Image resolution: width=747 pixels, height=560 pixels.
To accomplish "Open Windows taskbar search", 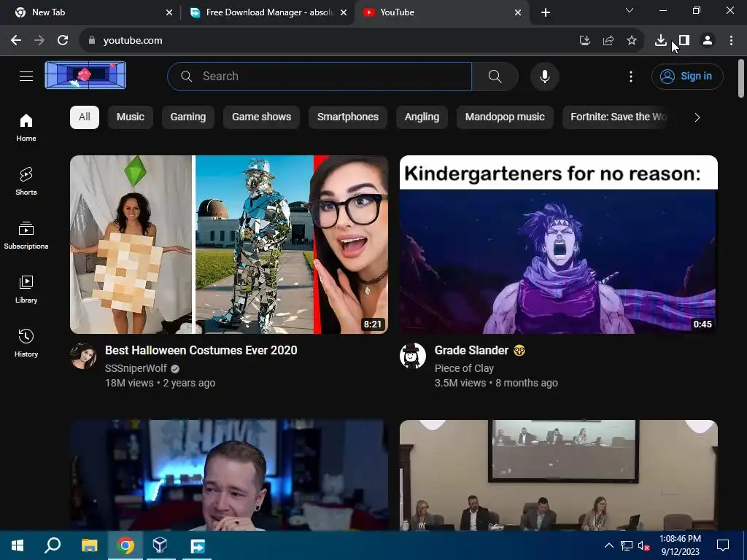I will [53, 545].
